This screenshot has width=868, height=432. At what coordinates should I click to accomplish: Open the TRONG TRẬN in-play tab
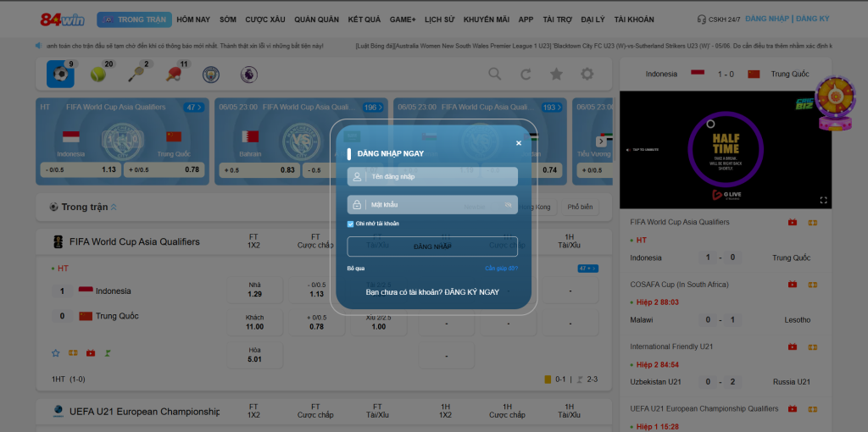[x=135, y=20]
